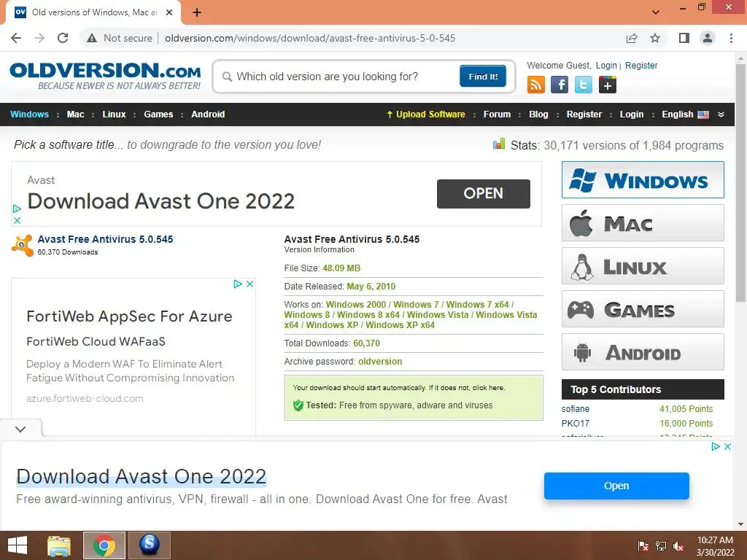
Task: Click the Not secure warning icon
Action: tap(92, 38)
